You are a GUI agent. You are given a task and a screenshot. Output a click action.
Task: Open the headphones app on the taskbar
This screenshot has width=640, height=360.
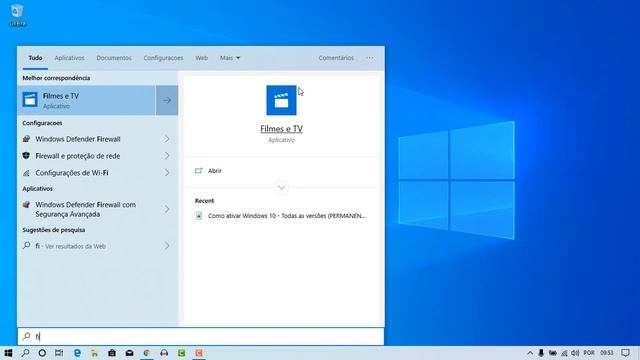164,353
